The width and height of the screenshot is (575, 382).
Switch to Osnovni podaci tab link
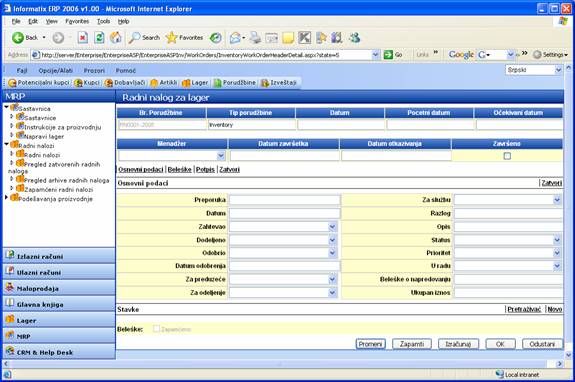point(141,169)
